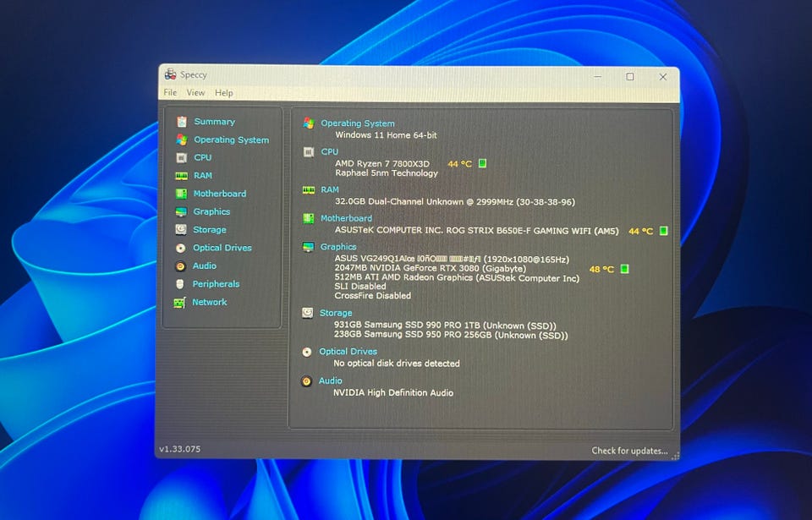Viewport: 812px width, 520px height.
Task: Open Operating System heading in main panel
Action: point(357,123)
